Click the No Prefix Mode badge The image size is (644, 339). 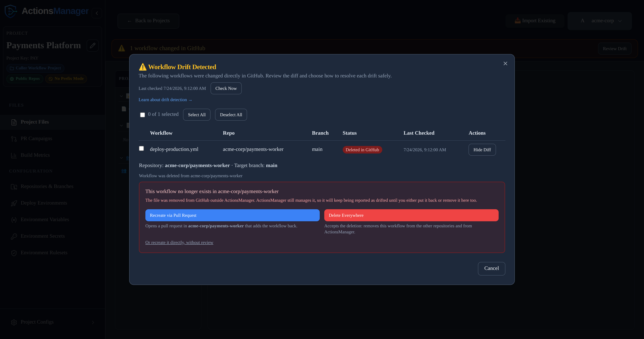point(66,79)
